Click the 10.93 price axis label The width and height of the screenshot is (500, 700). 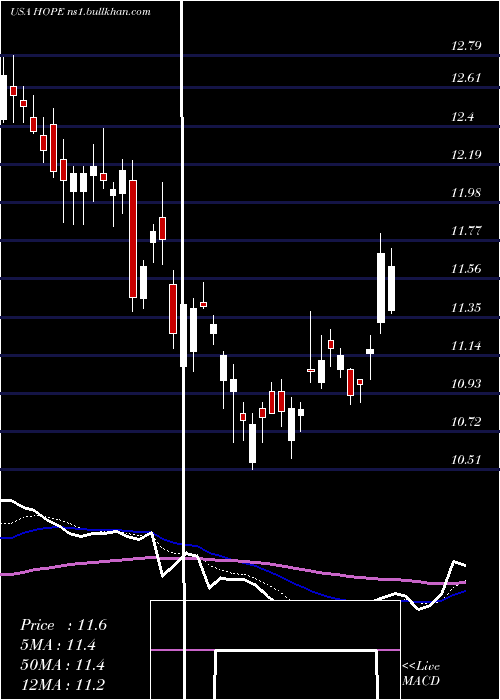pyautogui.click(x=467, y=383)
